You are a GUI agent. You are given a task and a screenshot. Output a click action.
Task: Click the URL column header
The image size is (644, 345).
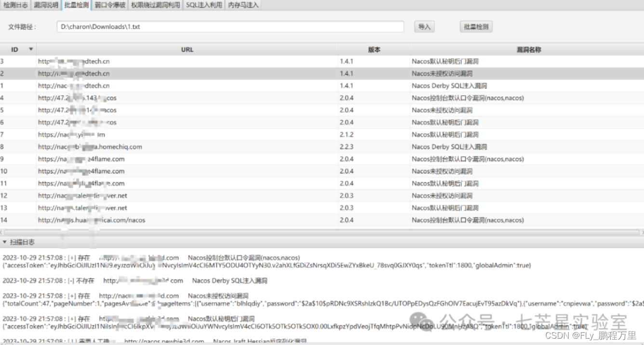tap(187, 49)
